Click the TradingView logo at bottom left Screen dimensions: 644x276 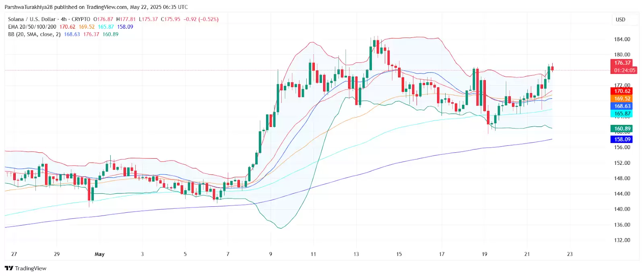tap(25, 268)
